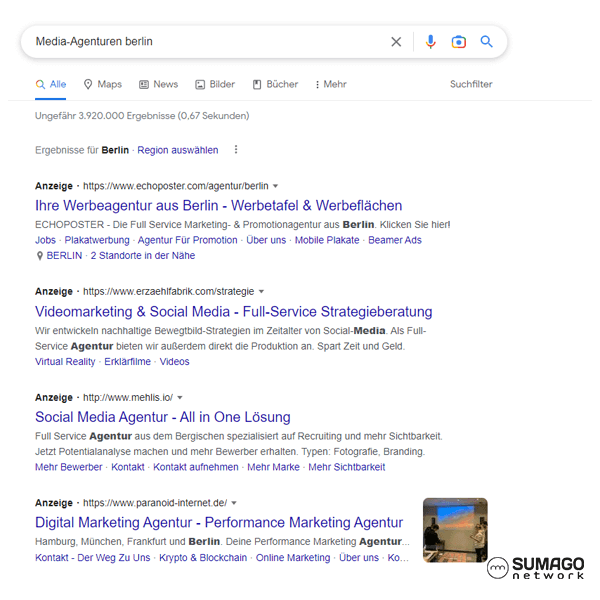Switch to the Bücher tab

click(x=275, y=84)
